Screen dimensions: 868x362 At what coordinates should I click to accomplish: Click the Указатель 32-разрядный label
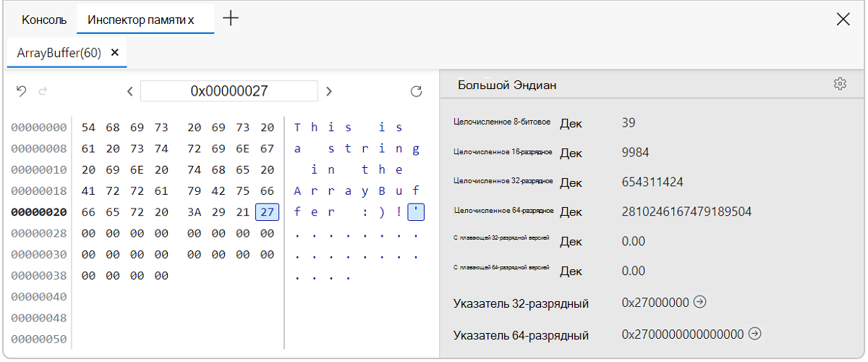(x=521, y=303)
